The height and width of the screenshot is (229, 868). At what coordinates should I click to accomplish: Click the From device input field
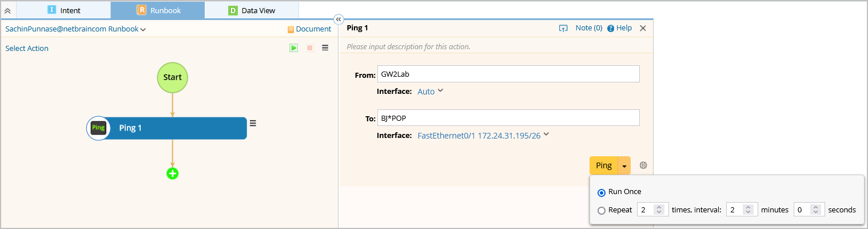pos(508,74)
